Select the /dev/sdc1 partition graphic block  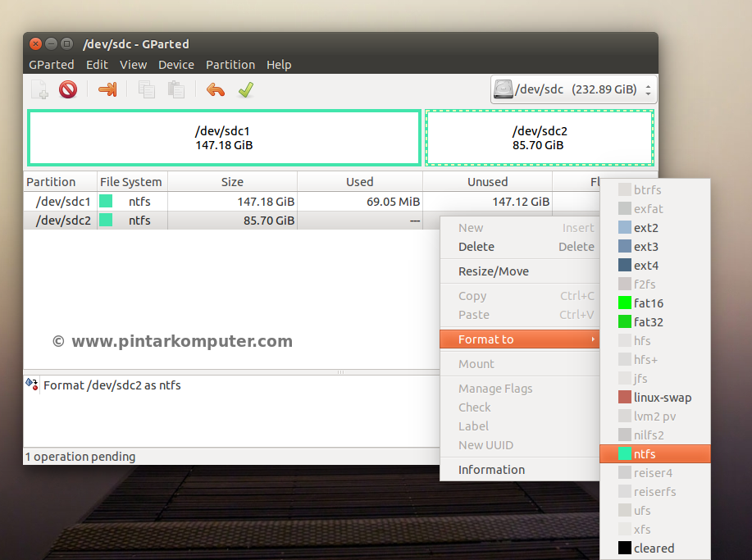coord(224,138)
